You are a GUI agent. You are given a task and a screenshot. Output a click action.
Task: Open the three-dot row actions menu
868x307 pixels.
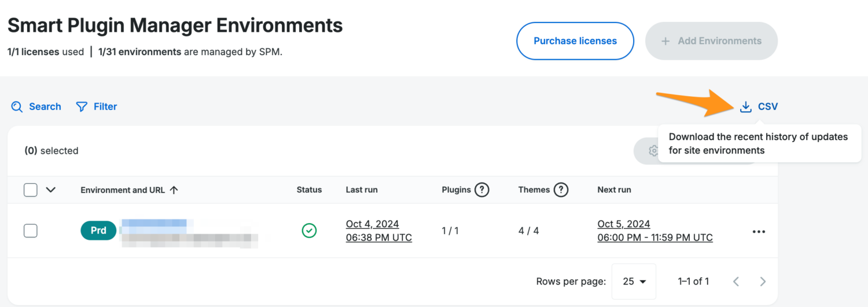[x=759, y=232]
